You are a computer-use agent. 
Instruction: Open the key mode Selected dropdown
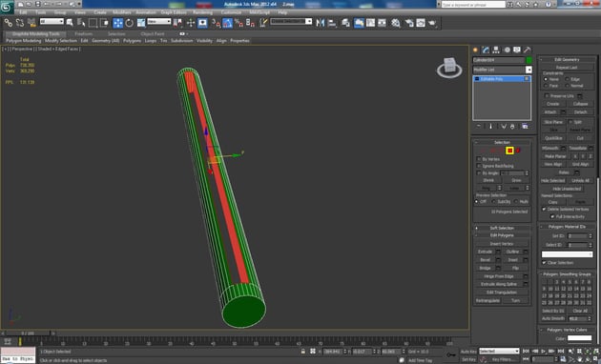click(x=499, y=351)
